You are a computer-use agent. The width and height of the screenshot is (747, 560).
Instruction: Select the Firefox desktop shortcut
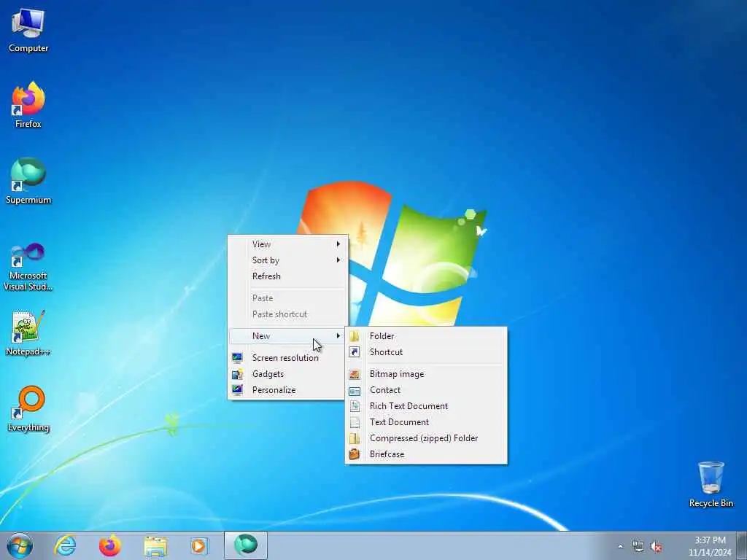[x=28, y=105]
